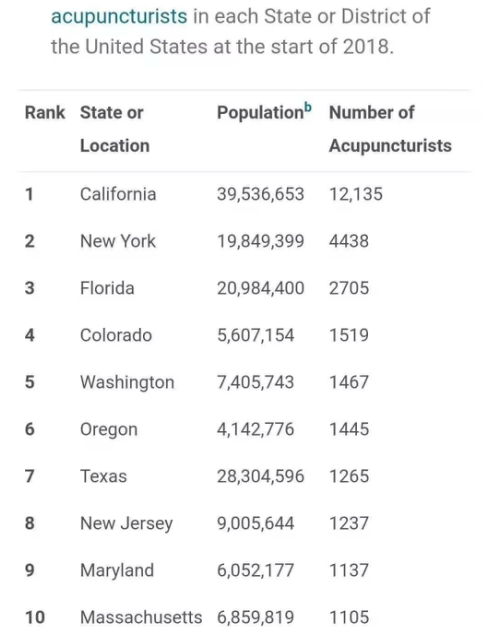The image size is (482, 630).
Task: Click the Colorado state cell
Action: point(116,335)
